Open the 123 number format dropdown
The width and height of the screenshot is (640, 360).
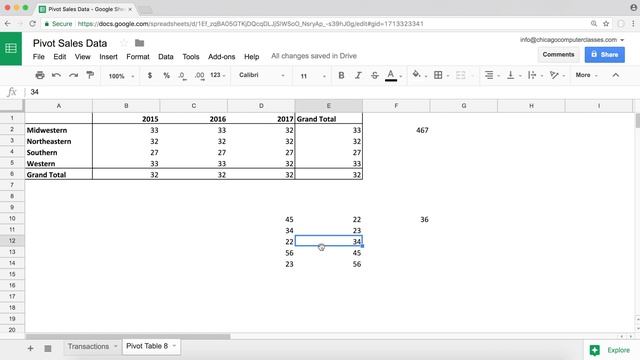[218, 75]
